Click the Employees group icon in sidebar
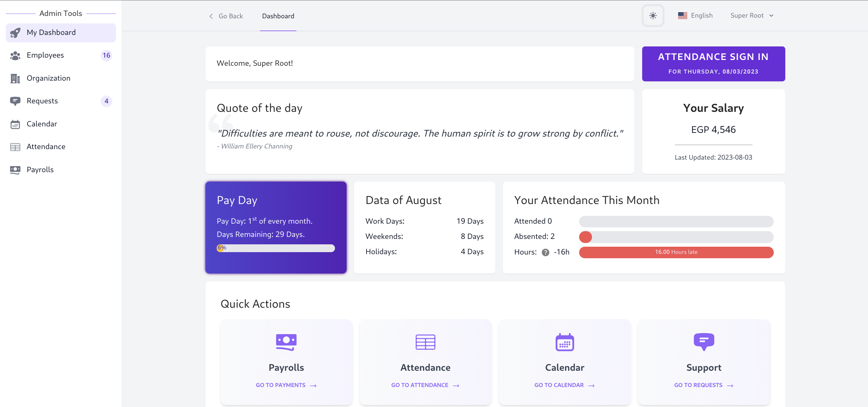868x407 pixels. [15, 56]
